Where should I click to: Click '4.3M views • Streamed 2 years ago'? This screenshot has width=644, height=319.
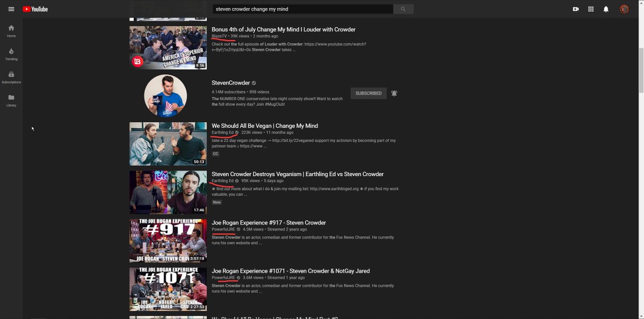coord(276,229)
